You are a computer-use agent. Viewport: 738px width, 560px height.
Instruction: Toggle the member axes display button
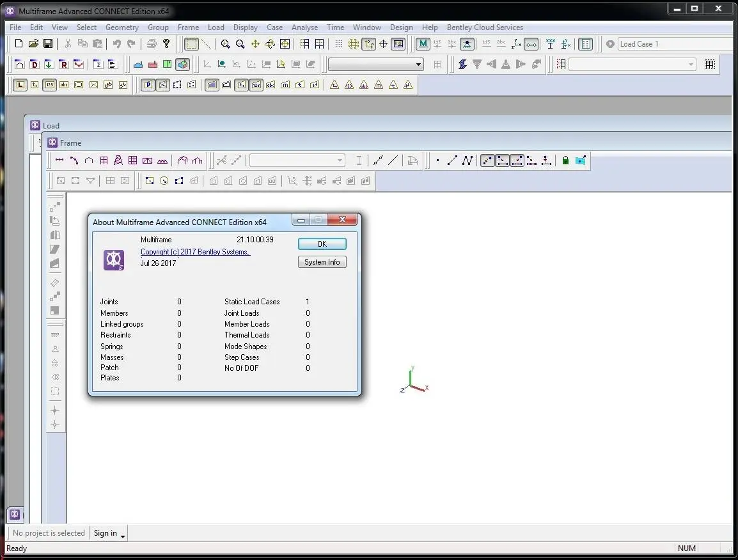click(516, 43)
